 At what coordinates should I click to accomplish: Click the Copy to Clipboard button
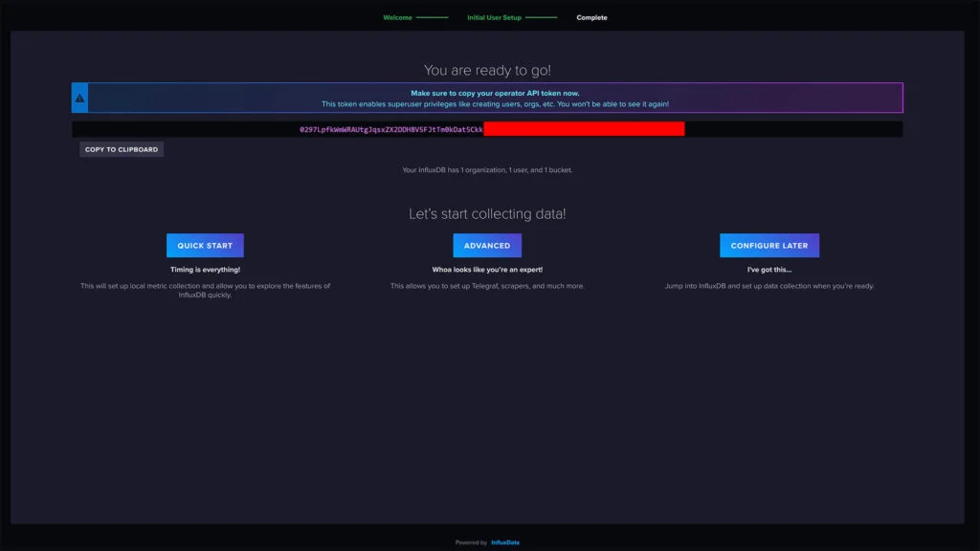[x=122, y=149]
